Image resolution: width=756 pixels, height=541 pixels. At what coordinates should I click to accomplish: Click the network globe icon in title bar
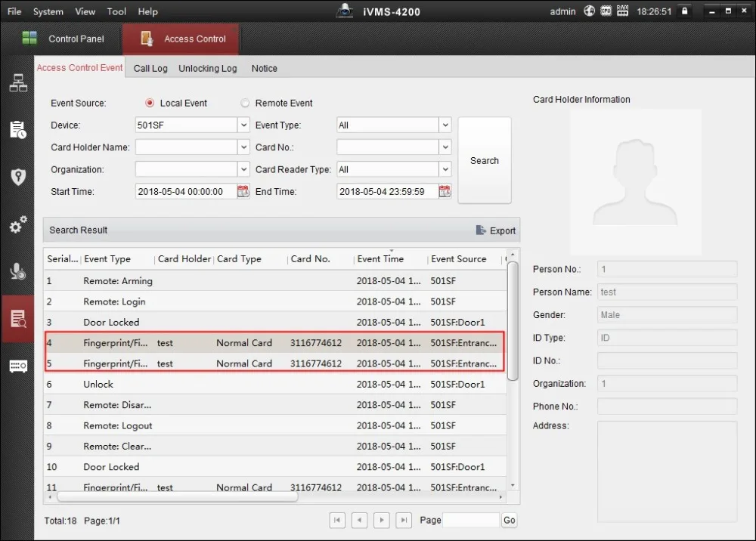pyautogui.click(x=589, y=11)
